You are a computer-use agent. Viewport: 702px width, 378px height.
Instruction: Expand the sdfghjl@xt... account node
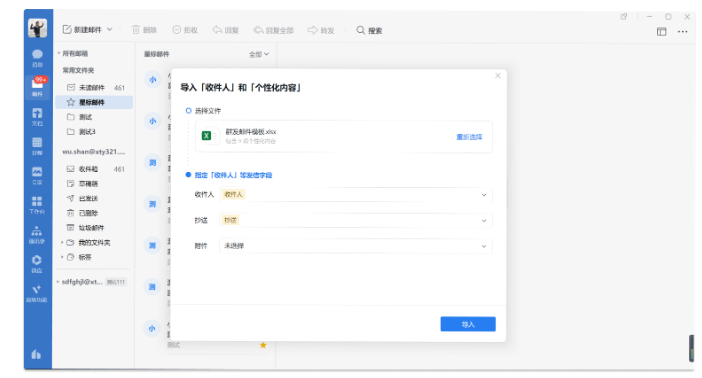(x=58, y=282)
